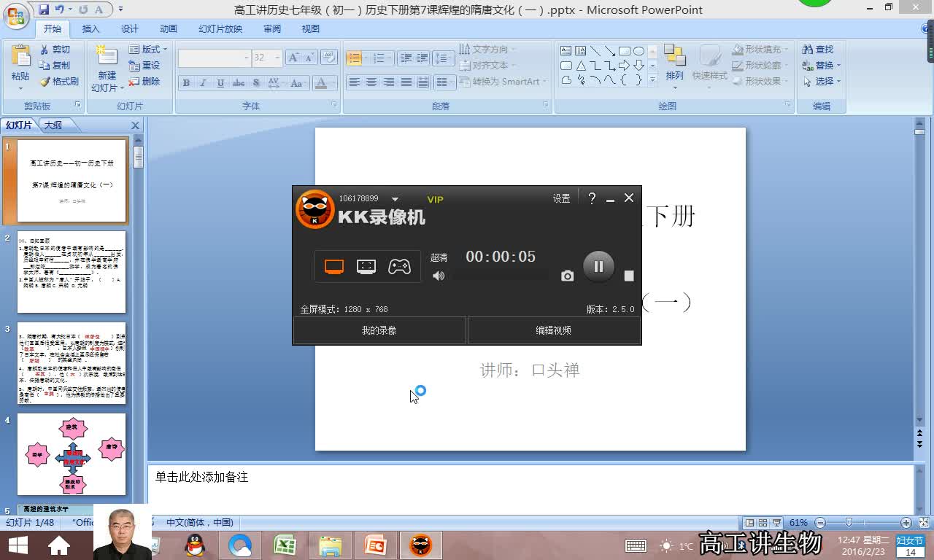Adjust the KK recorder volume slider
This screenshot has width=934, height=560.
pyautogui.click(x=501, y=276)
